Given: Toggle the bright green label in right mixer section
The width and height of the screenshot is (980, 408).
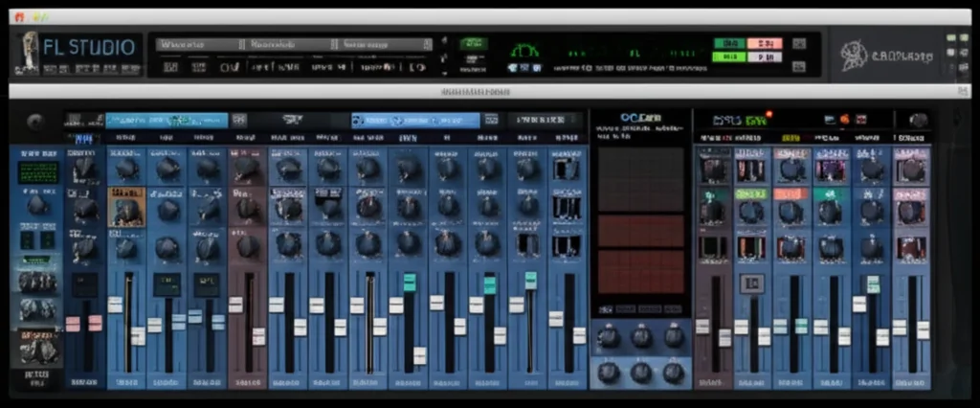Looking at the screenshot, I should [x=751, y=194].
